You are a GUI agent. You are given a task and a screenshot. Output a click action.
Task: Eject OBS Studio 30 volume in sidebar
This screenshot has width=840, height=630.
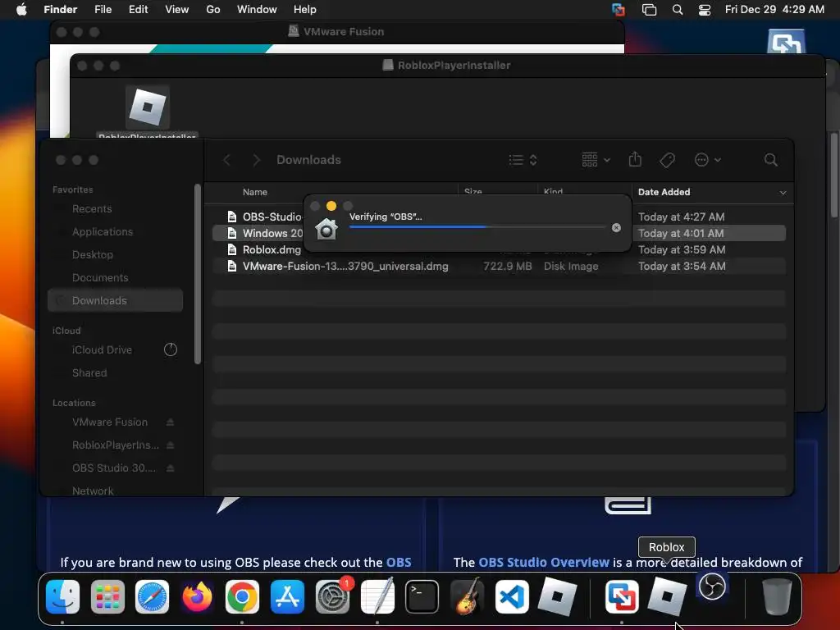coord(170,468)
